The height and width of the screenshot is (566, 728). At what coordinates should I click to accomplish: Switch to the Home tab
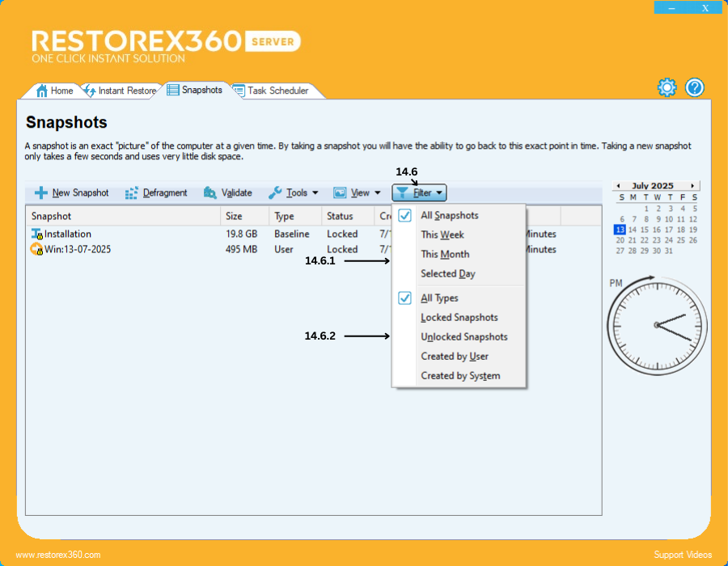pos(55,91)
